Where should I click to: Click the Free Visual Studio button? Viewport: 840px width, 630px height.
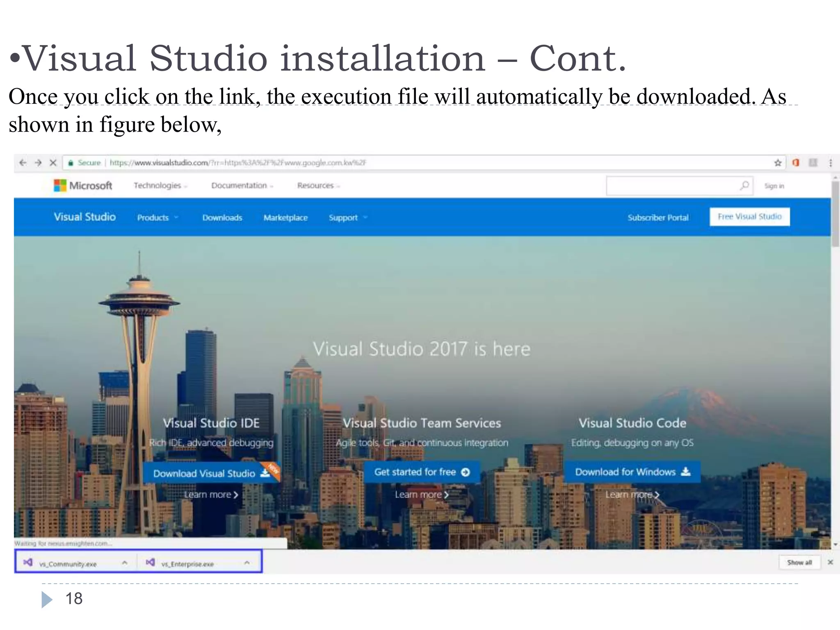pyautogui.click(x=750, y=217)
